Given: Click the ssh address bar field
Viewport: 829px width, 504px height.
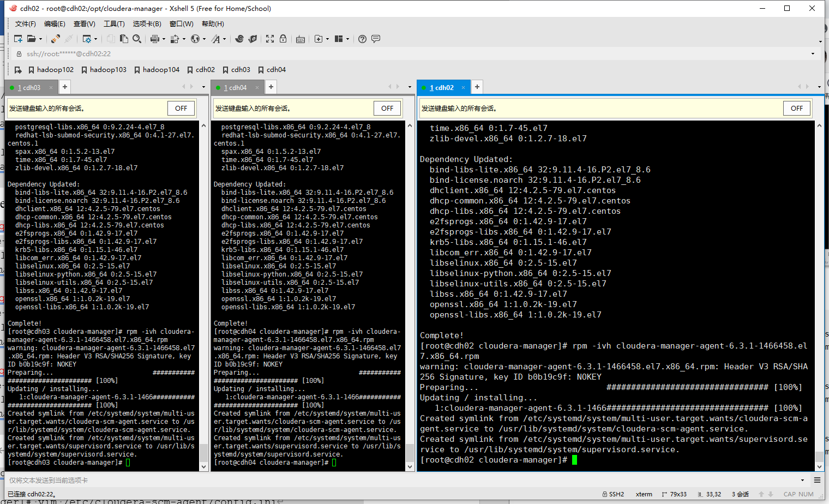Looking at the screenshot, I should pyautogui.click(x=414, y=54).
